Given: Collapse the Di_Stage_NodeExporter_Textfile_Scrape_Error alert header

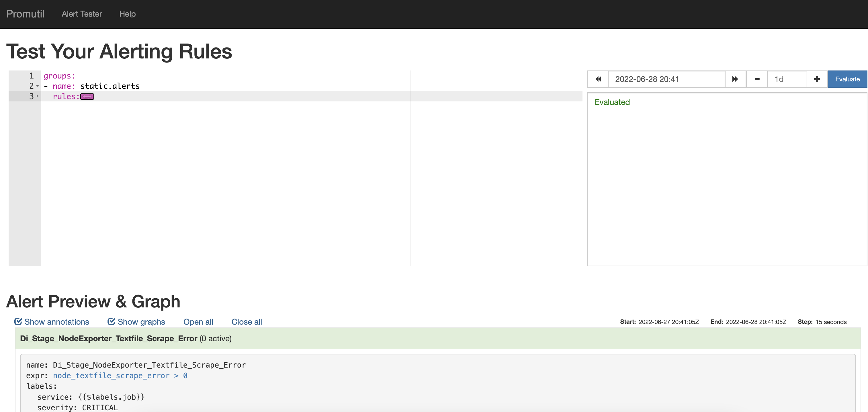Looking at the screenshot, I should (x=108, y=338).
